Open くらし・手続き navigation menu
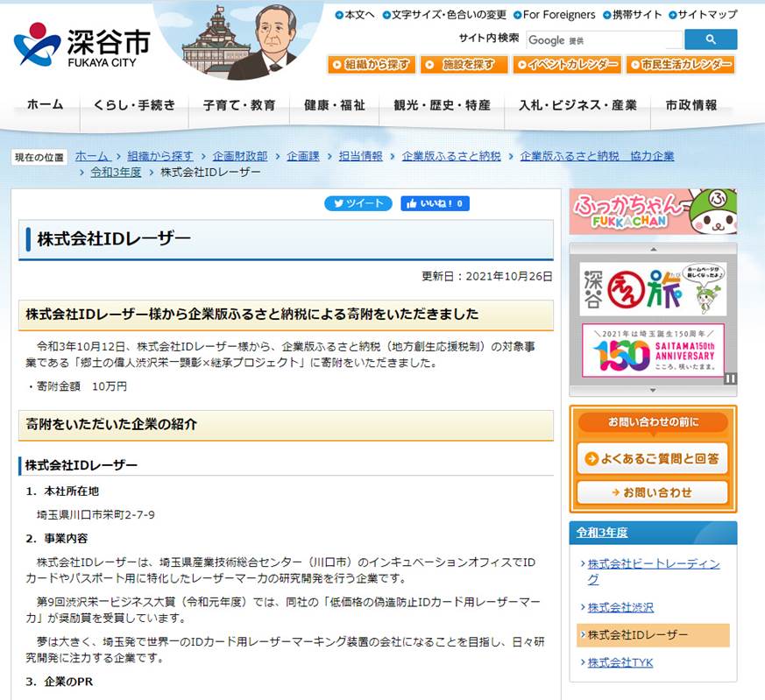This screenshot has width=765, height=700. click(x=134, y=105)
